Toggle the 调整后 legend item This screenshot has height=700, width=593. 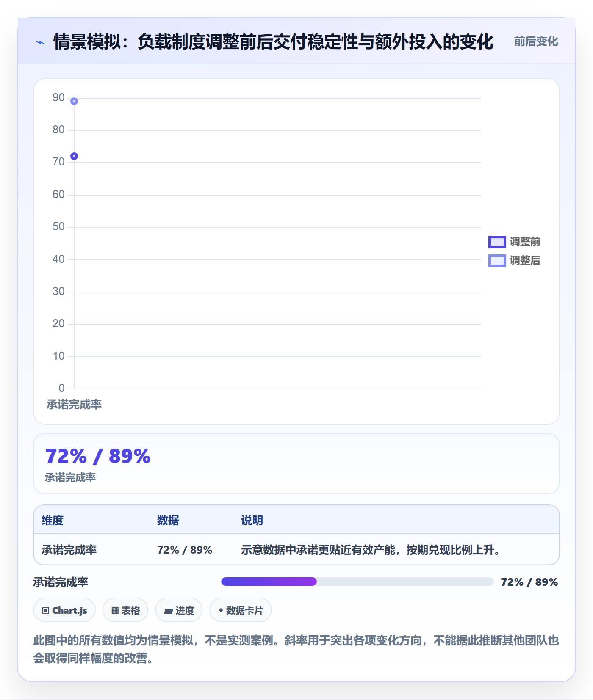(514, 260)
